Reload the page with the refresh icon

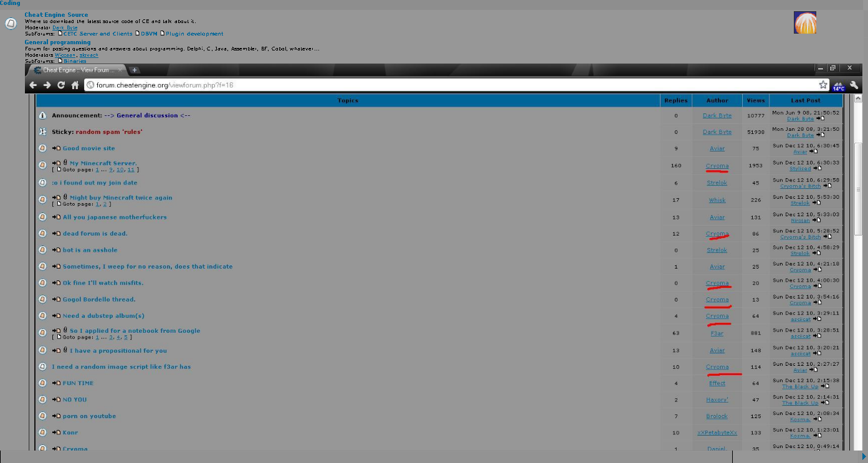point(61,85)
